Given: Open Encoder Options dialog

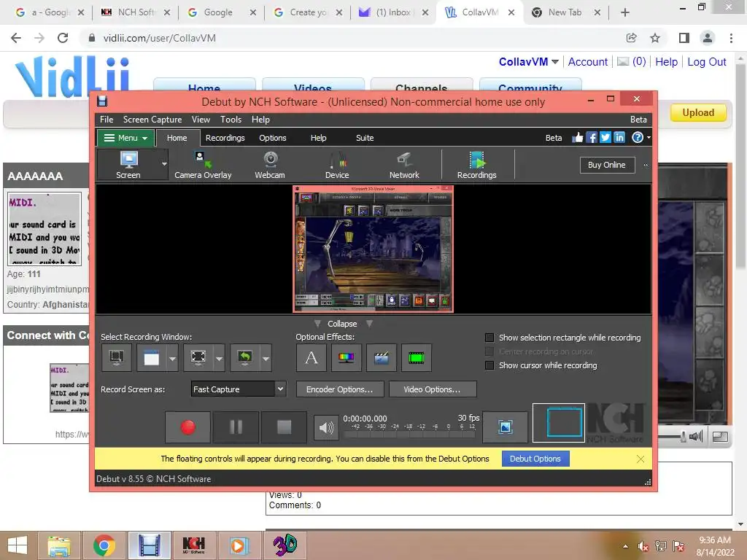Looking at the screenshot, I should (x=340, y=389).
